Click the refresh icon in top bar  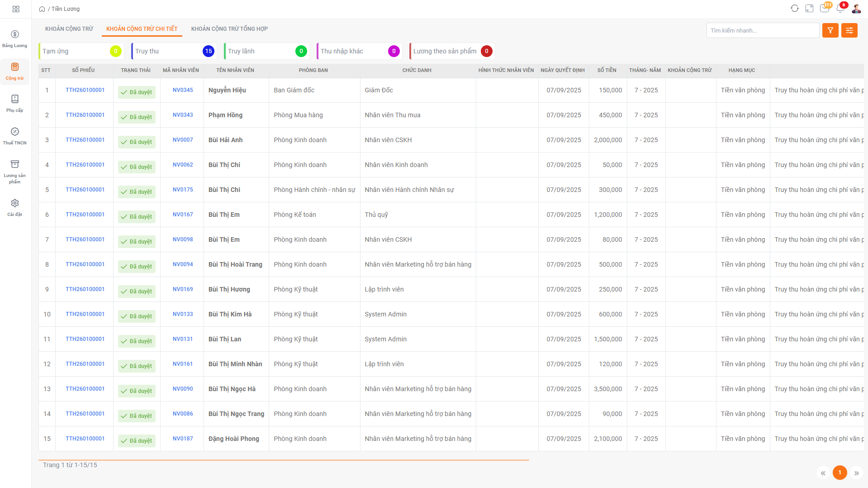[795, 9]
